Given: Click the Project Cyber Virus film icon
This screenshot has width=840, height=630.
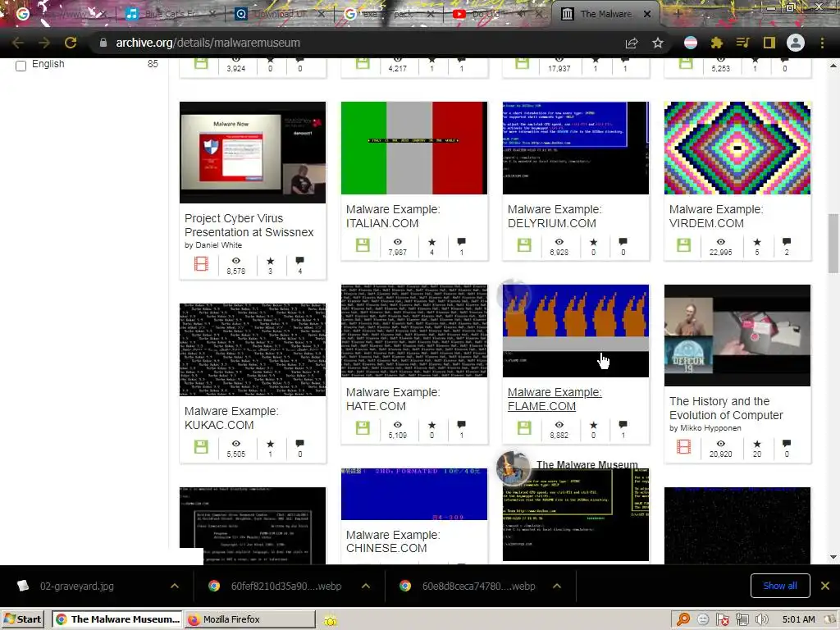Looking at the screenshot, I should pyautogui.click(x=201, y=264).
